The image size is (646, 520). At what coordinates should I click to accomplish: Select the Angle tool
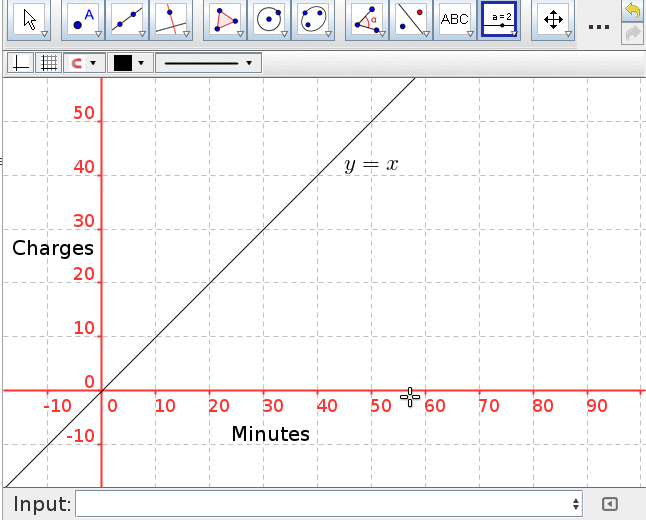pos(368,19)
